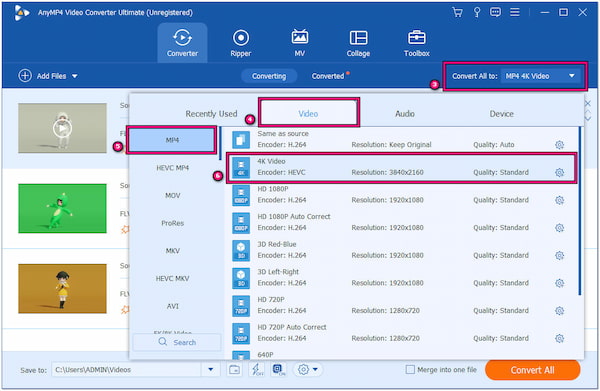Open settings gear for 3D Red-Blue profile

pyautogui.click(x=559, y=255)
